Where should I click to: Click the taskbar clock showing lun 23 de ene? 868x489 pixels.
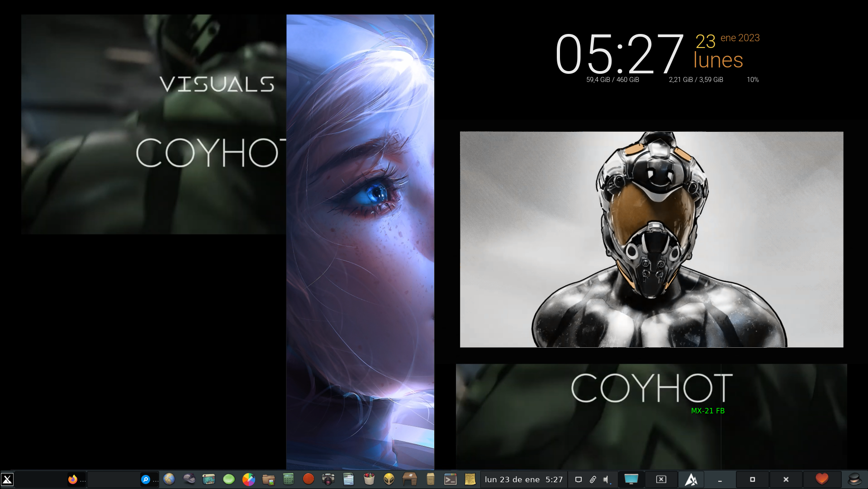[524, 479]
